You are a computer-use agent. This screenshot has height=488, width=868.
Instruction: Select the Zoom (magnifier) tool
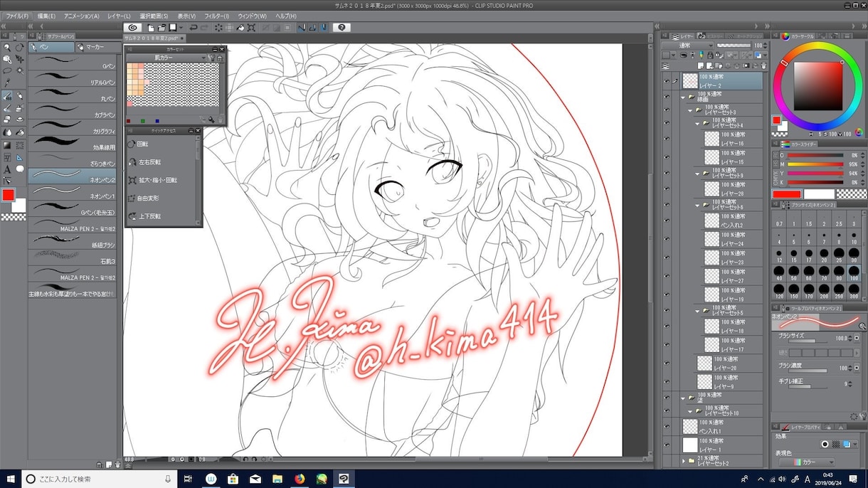point(7,46)
